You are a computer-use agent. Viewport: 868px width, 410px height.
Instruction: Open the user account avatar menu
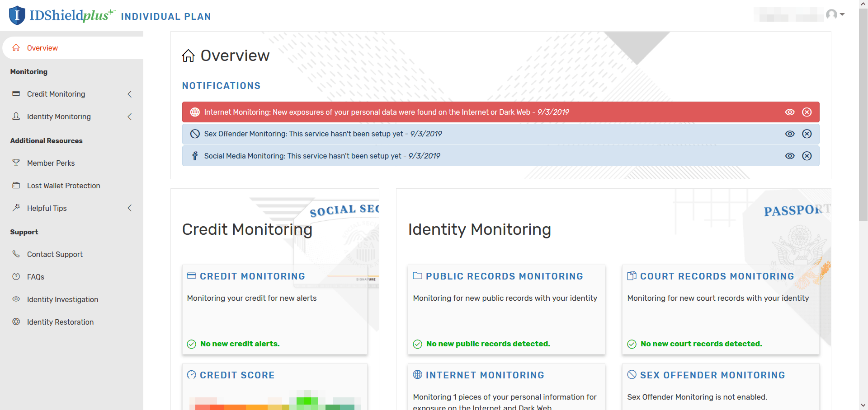tap(835, 14)
